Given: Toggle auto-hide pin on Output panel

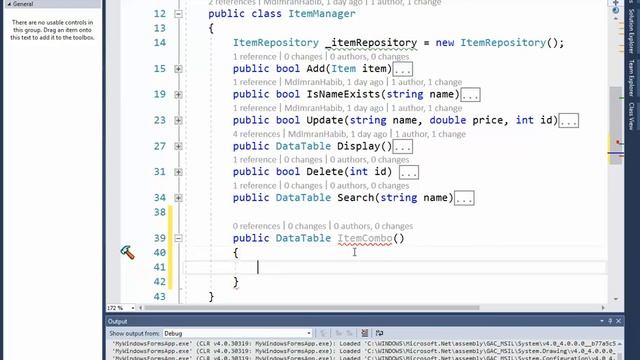Looking at the screenshot, I should (x=610, y=321).
